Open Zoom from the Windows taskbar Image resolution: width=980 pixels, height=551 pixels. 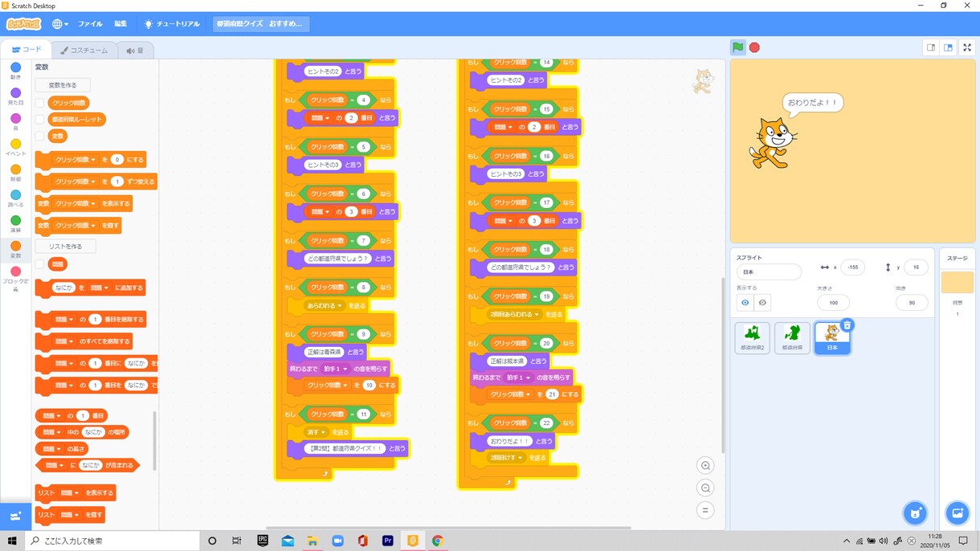[337, 541]
